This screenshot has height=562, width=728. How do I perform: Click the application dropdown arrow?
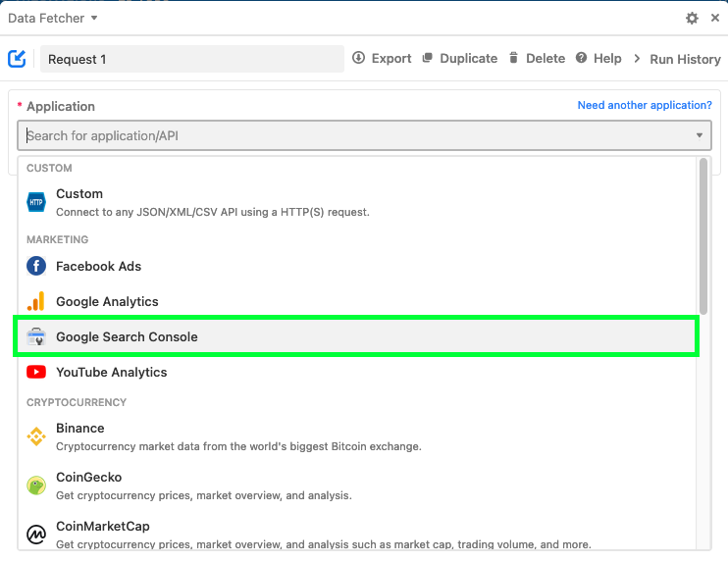[700, 135]
